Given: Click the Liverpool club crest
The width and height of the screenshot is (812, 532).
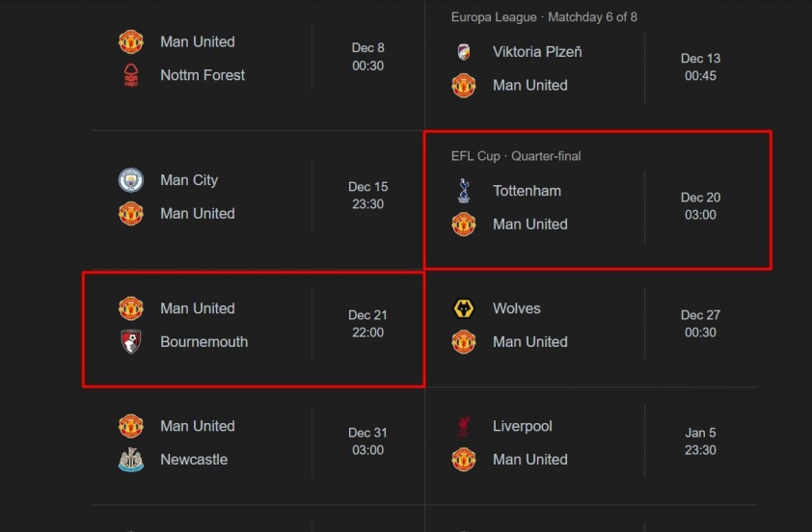Looking at the screenshot, I should click(464, 426).
